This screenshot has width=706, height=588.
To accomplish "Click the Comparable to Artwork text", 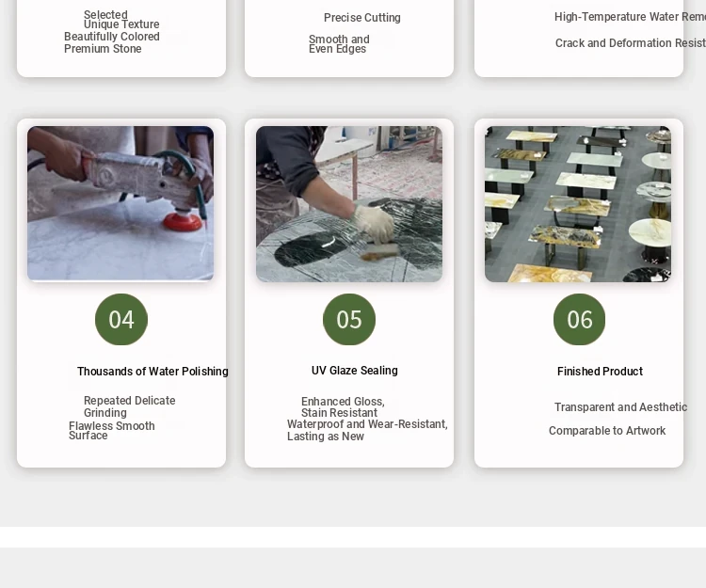I will click(607, 431).
